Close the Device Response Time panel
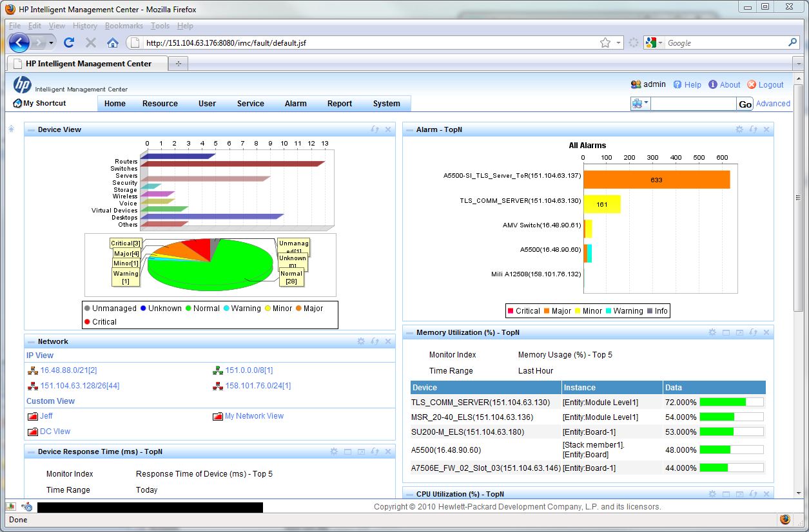The image size is (809, 532). click(x=388, y=451)
